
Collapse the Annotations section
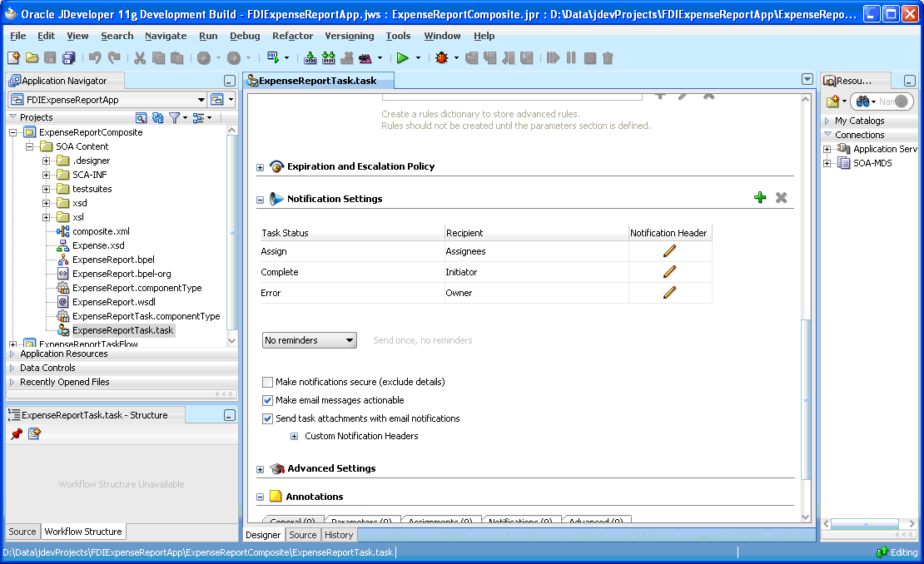260,497
